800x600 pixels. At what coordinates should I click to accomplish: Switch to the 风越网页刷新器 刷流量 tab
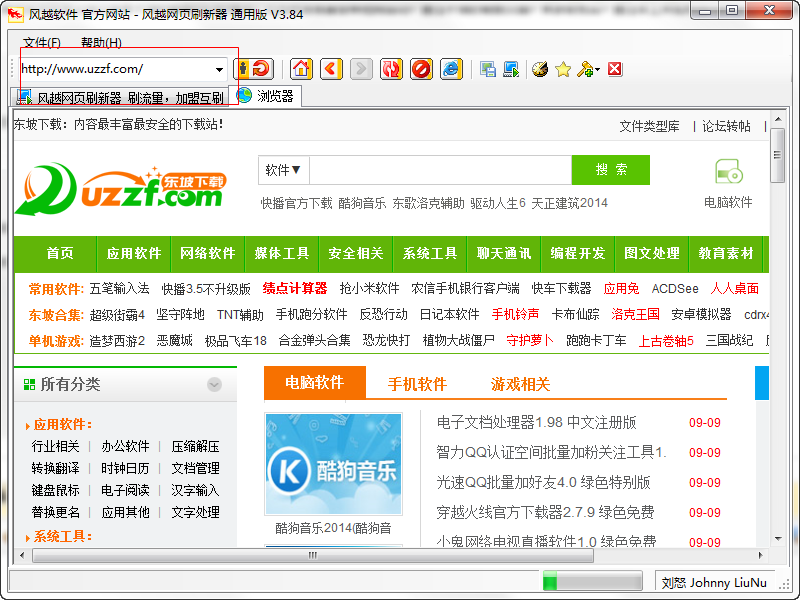click(119, 97)
